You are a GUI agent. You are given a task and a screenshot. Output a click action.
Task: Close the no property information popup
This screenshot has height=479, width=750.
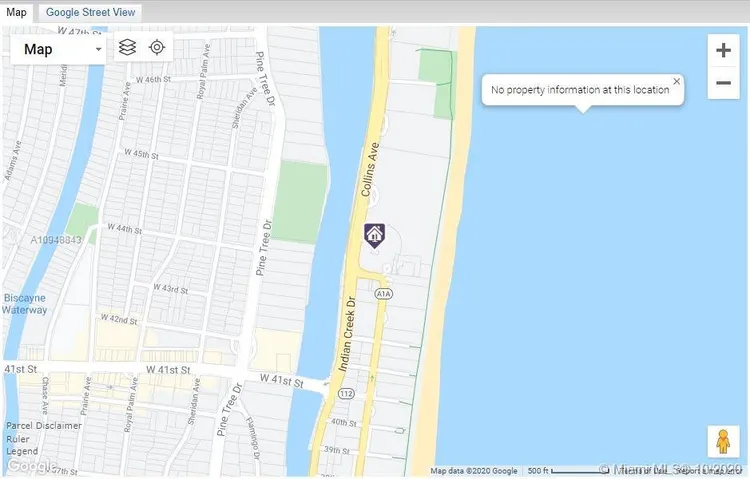tap(676, 81)
